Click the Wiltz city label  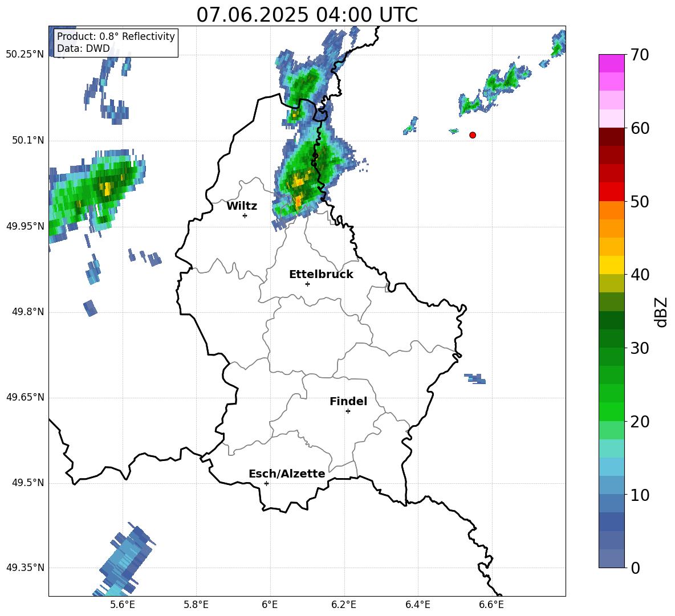242,206
